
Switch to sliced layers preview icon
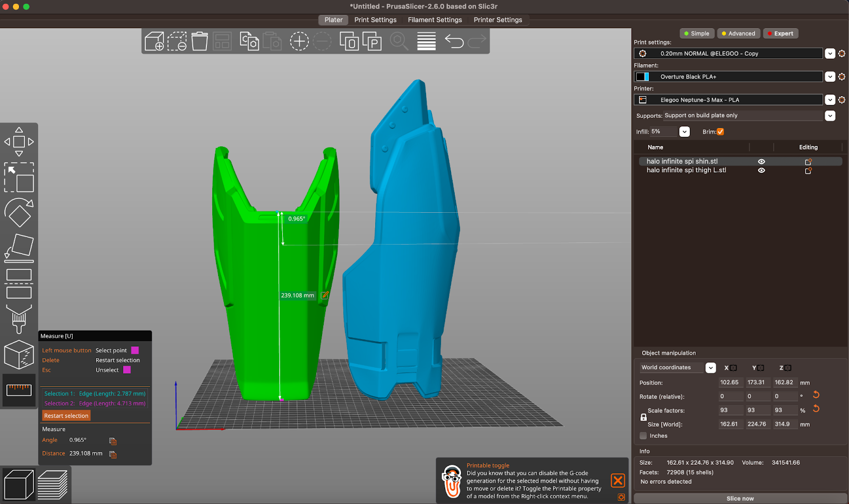53,485
